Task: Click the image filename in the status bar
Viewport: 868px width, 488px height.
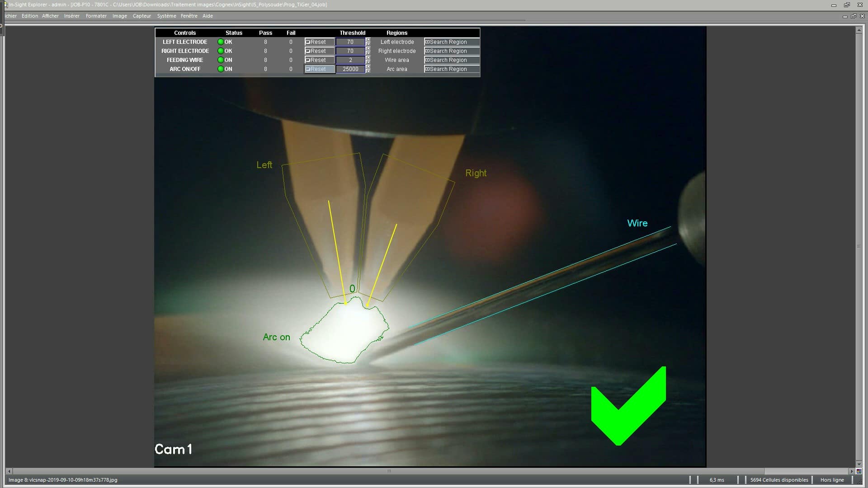Action: point(63,480)
